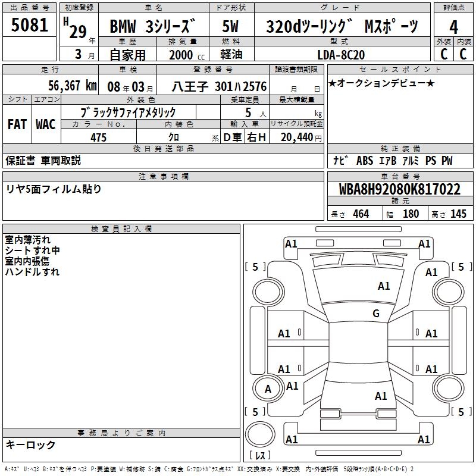
Task: Click 保証書 in later-shipped parts
Action: click(x=20, y=161)
